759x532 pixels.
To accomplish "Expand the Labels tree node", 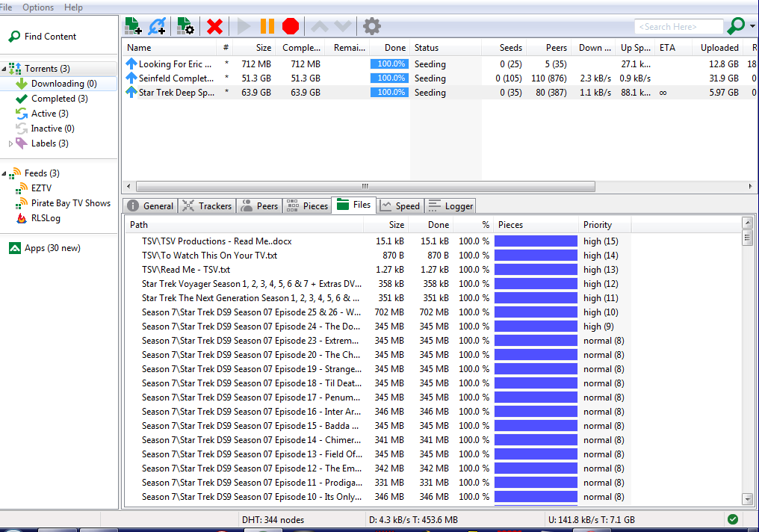I will pyautogui.click(x=10, y=143).
